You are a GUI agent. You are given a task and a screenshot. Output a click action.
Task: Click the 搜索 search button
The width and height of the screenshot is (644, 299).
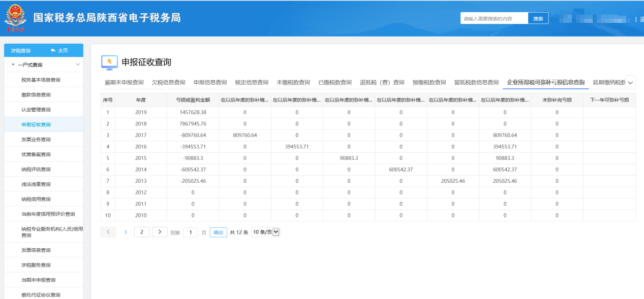coord(538,19)
